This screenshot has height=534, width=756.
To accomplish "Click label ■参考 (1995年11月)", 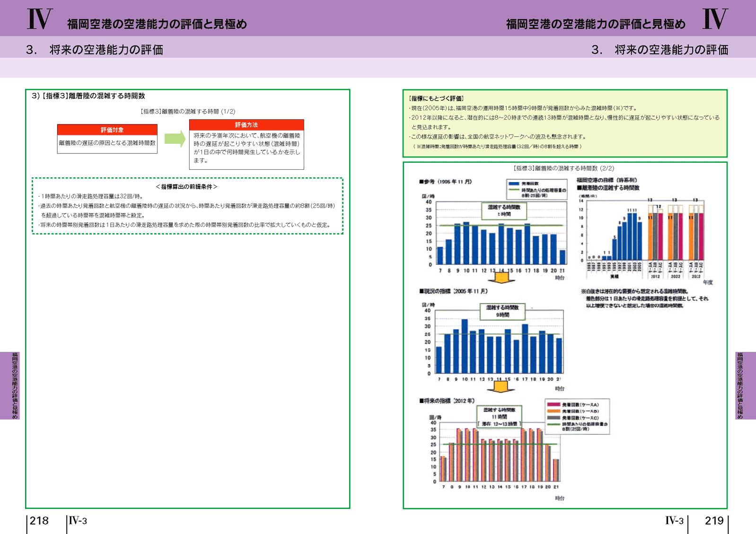I will tap(445, 182).
